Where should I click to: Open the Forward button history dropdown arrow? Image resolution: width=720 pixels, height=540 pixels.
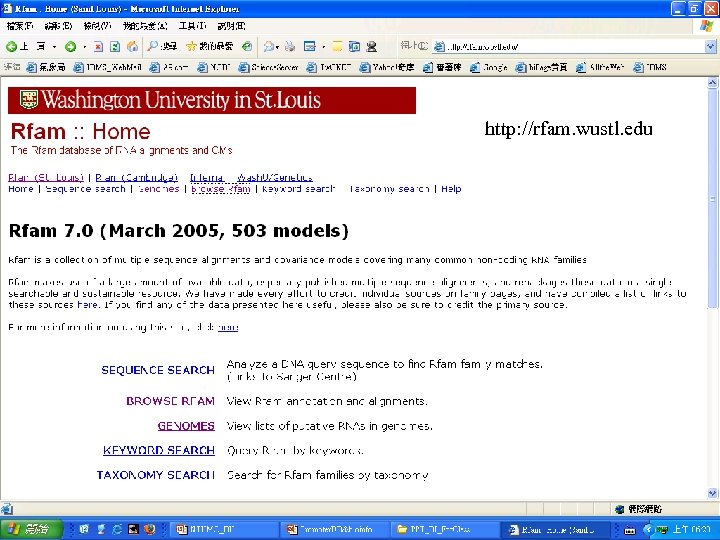84,47
